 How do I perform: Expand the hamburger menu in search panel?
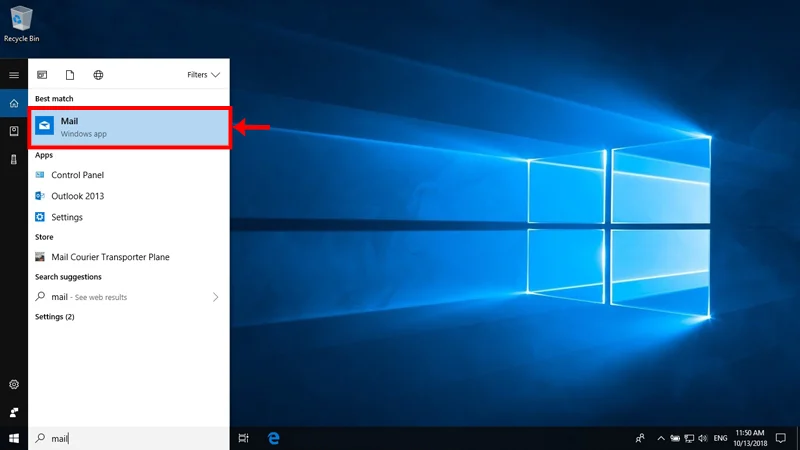pos(14,75)
